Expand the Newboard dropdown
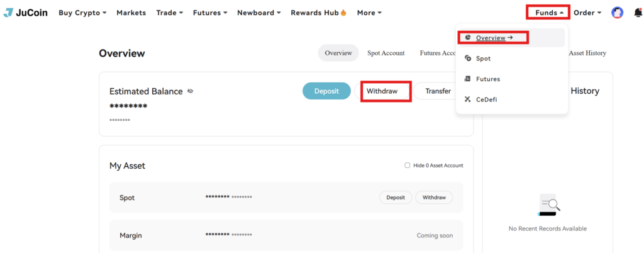The image size is (644, 253). click(x=259, y=13)
